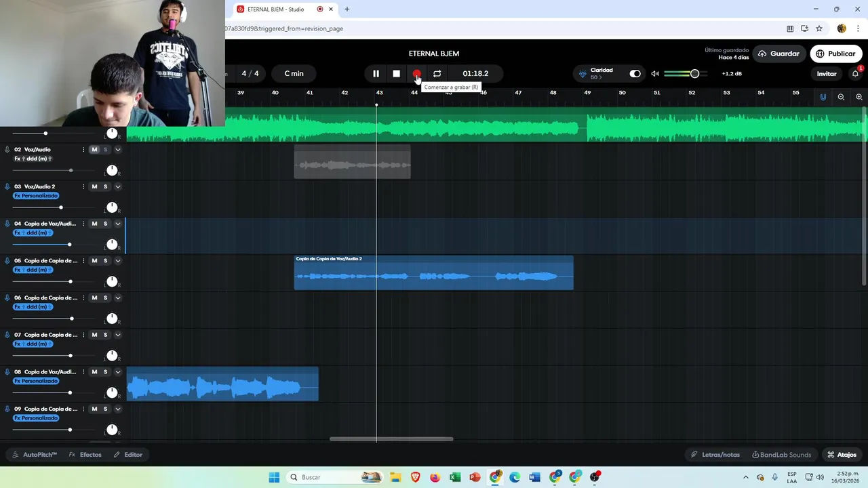The width and height of the screenshot is (868, 488).
Task: Adjust the master volume slider knob
Action: point(694,73)
